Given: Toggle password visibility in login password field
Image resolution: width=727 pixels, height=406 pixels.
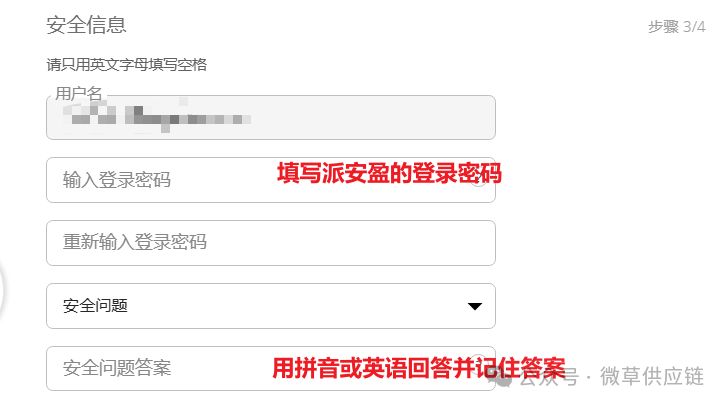Looking at the screenshot, I should (478, 180).
